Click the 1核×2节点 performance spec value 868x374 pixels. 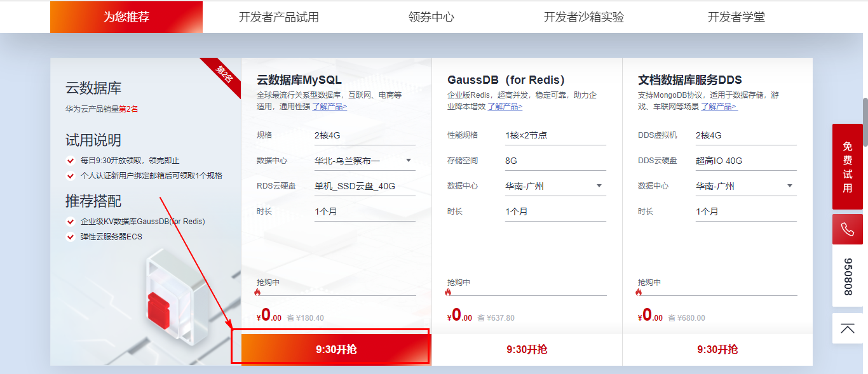pos(526,135)
